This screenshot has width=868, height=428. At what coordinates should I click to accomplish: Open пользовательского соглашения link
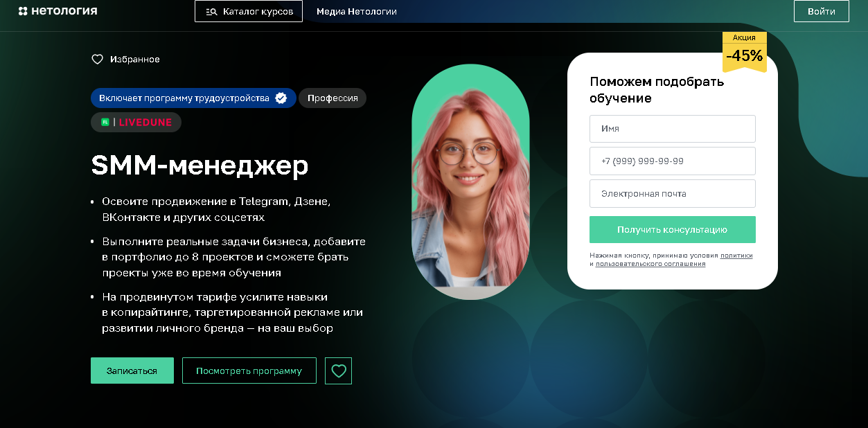(x=650, y=264)
